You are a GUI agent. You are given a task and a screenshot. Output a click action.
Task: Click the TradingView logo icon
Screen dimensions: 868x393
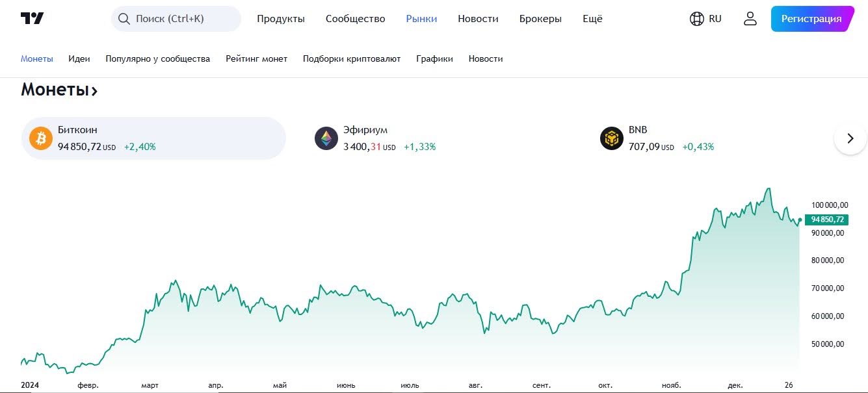tap(32, 19)
